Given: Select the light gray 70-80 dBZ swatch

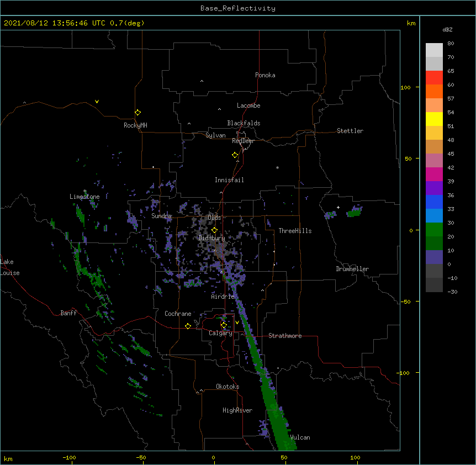Looking at the screenshot, I should point(434,50).
